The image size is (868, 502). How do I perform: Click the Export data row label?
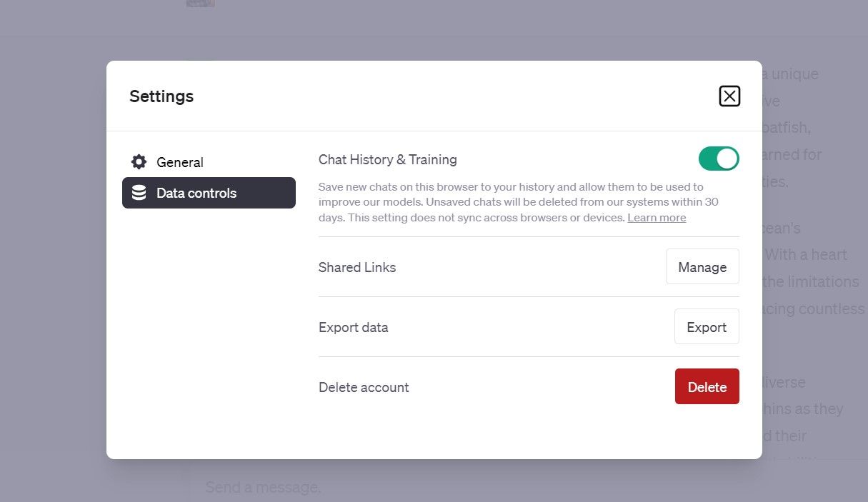354,327
